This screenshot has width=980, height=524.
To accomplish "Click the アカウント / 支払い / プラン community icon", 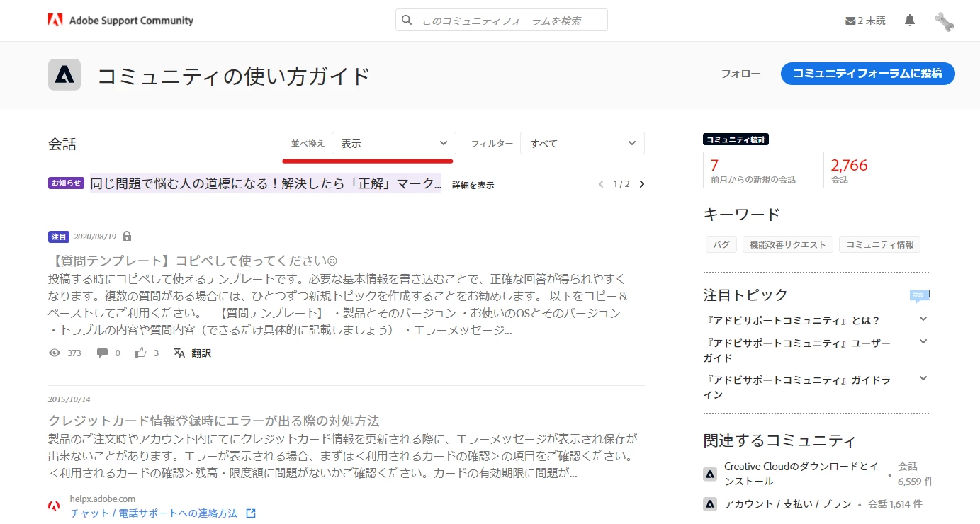I will click(x=710, y=504).
